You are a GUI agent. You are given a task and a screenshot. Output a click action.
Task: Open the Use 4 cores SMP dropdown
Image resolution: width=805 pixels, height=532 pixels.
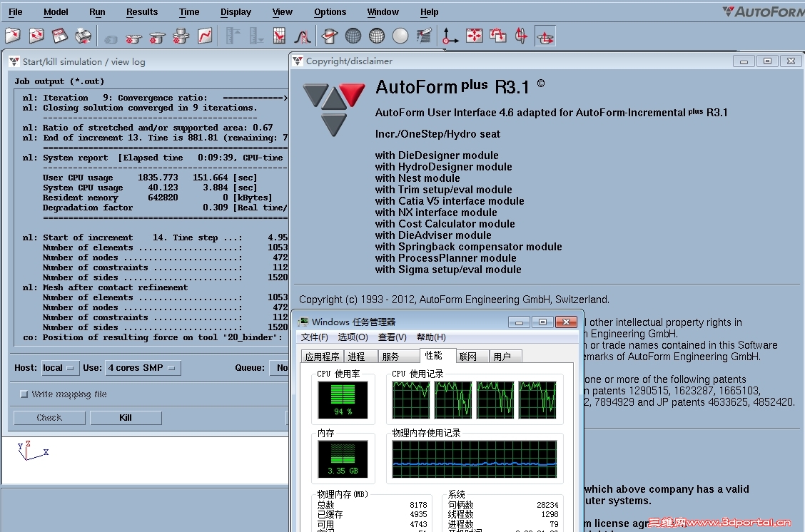143,368
